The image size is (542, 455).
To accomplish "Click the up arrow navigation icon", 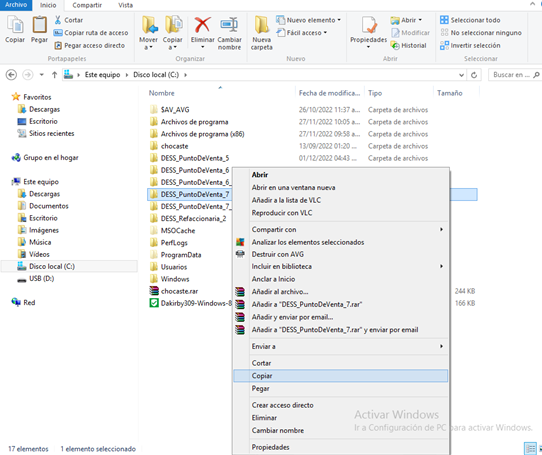I will (x=54, y=75).
